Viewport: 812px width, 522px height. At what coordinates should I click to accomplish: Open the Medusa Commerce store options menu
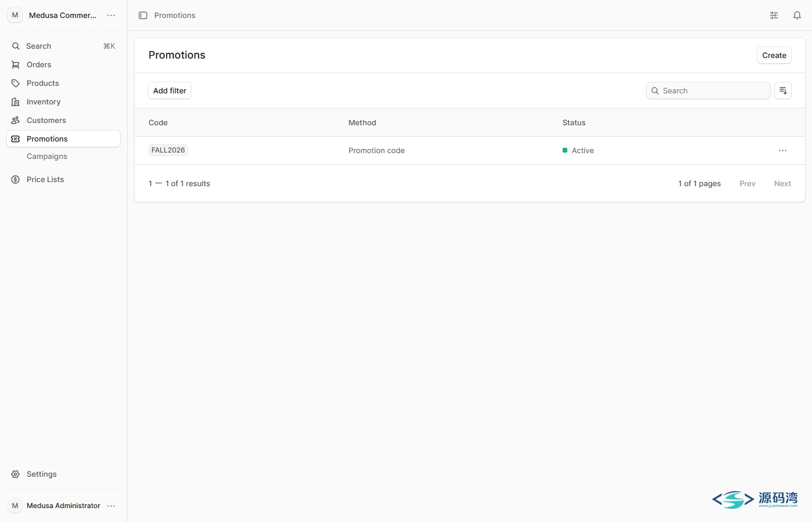coord(111,16)
